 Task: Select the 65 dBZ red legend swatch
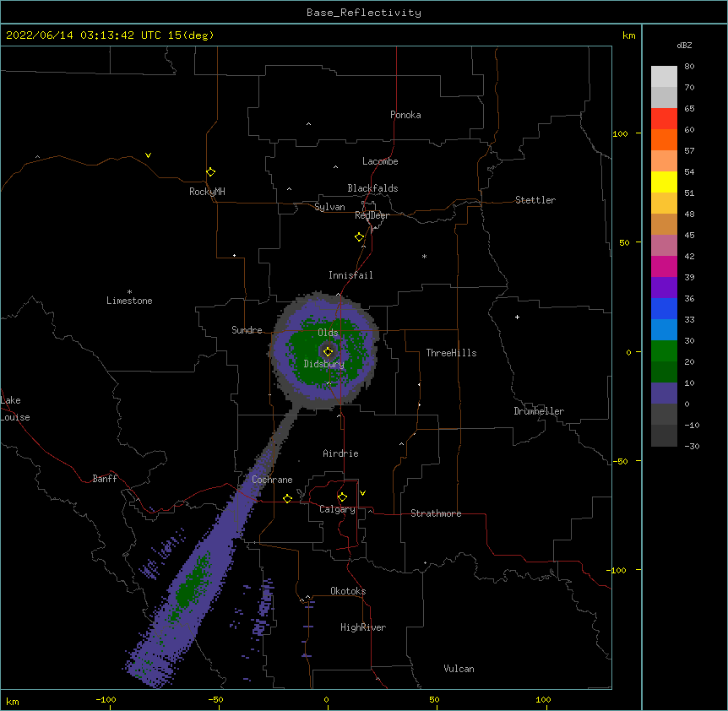(x=664, y=119)
